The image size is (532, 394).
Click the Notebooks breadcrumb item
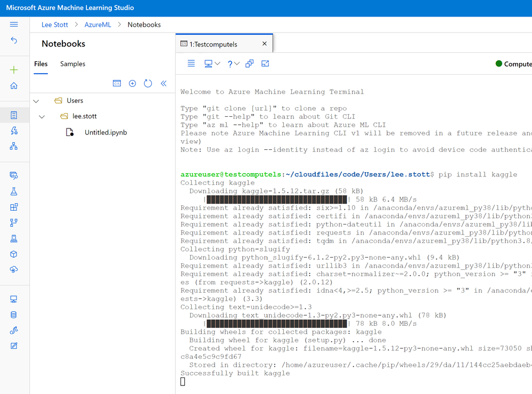pyautogui.click(x=144, y=25)
